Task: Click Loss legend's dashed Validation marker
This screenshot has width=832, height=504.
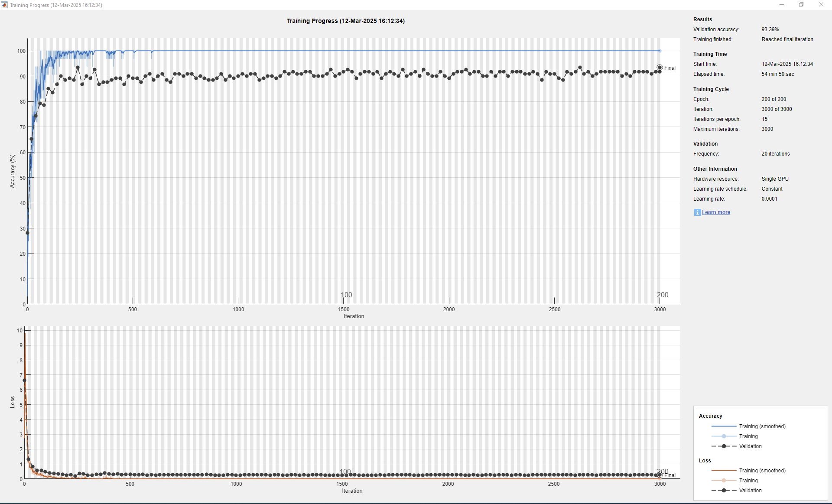Action: (x=724, y=491)
